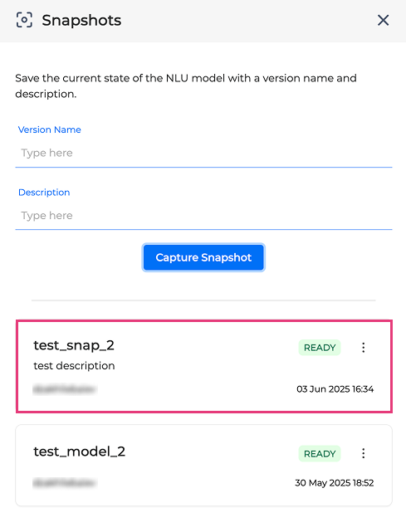The height and width of the screenshot is (532, 406).
Task: Click the Version Name input field
Action: point(203,153)
